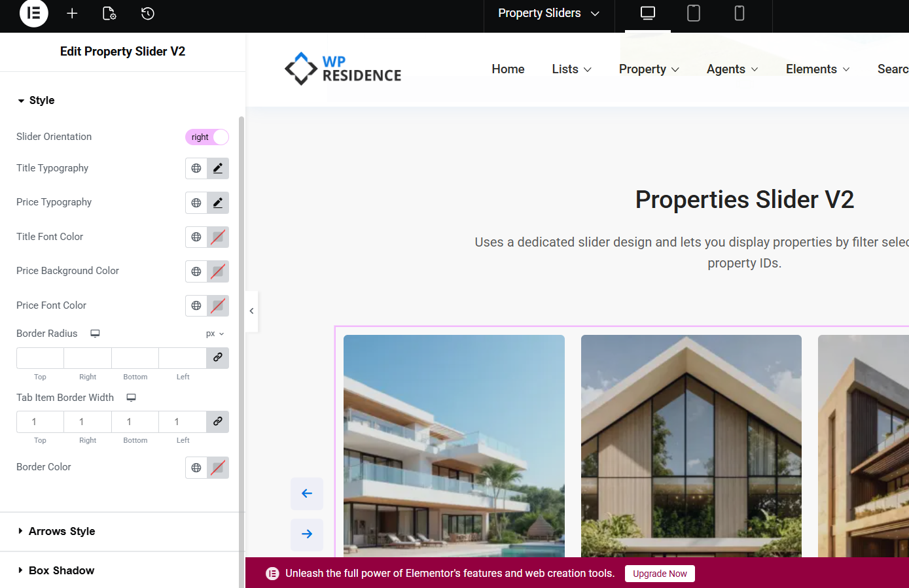
Task: Switch to mobile preview mode
Action: tap(739, 13)
